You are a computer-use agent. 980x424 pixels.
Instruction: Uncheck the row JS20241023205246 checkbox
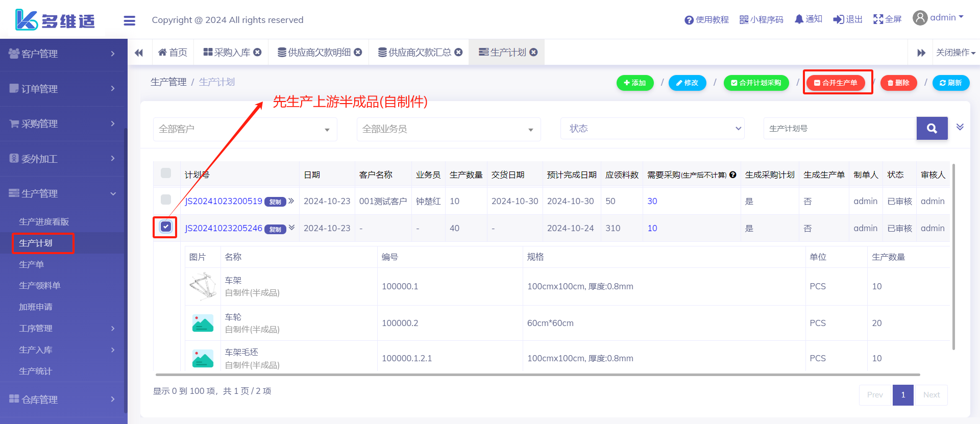click(x=166, y=227)
